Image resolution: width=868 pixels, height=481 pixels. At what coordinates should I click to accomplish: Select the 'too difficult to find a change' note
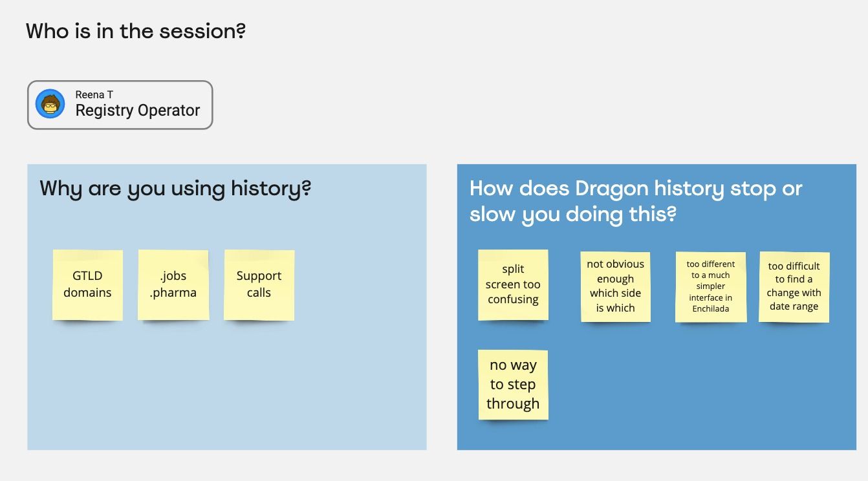794,286
